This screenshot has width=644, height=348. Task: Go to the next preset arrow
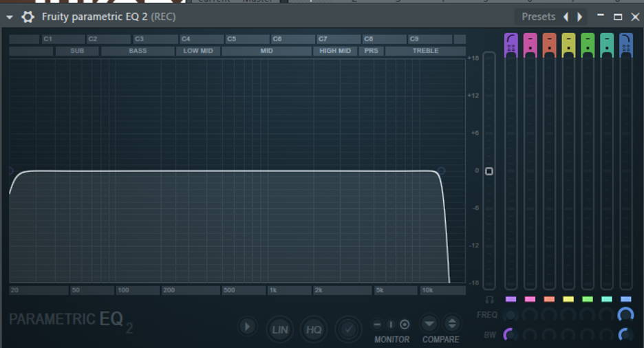click(579, 17)
